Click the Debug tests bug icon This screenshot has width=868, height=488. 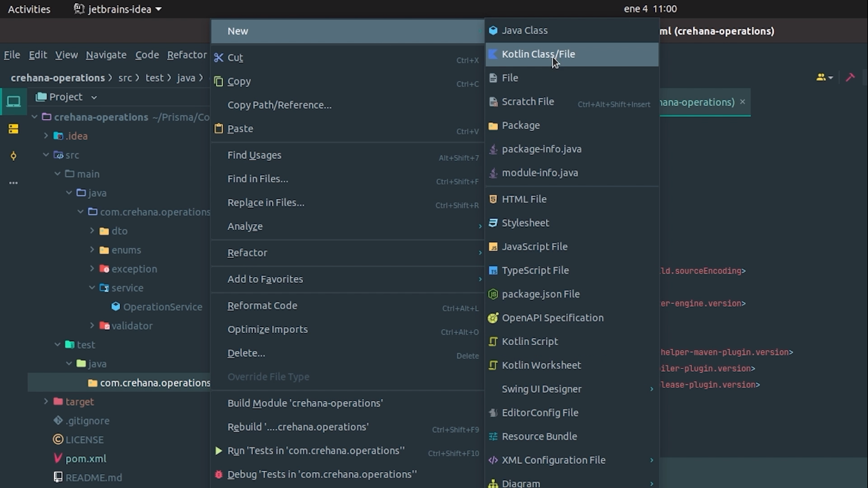pyautogui.click(x=219, y=475)
